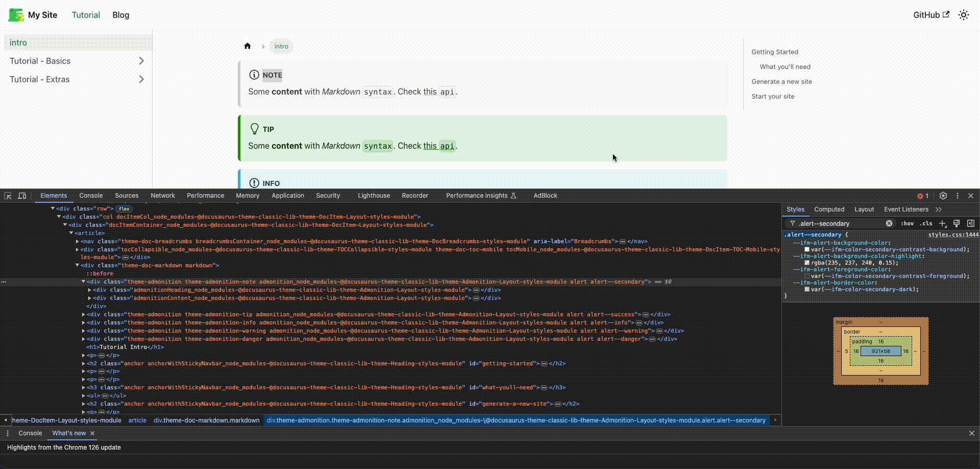Switch site color mode with sun icon
This screenshot has height=469, width=980.
pos(963,15)
